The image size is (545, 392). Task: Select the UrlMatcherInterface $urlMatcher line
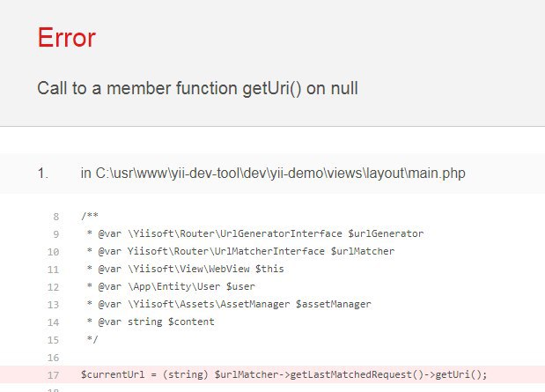(240, 251)
